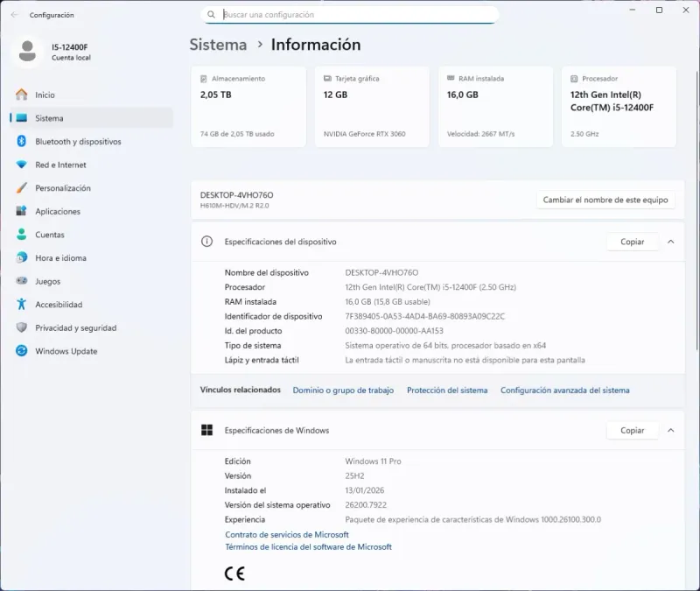Open Windows Update page
Screen dimensions: 700x591
point(91,351)
